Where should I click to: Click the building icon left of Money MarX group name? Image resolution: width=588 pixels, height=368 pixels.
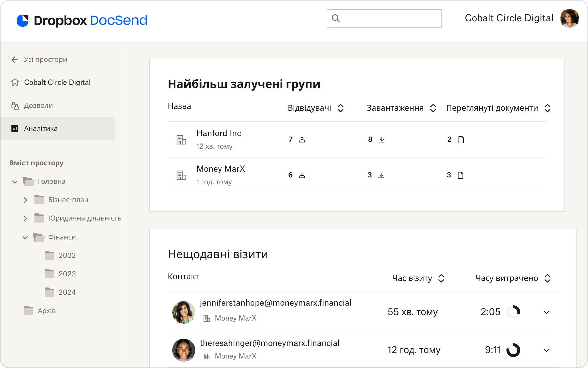click(x=181, y=175)
